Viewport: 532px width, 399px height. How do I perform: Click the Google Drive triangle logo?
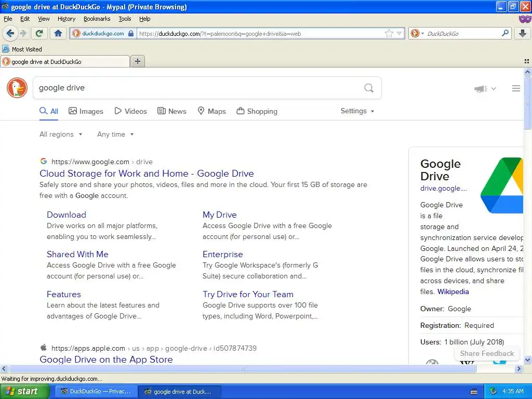coord(502,185)
